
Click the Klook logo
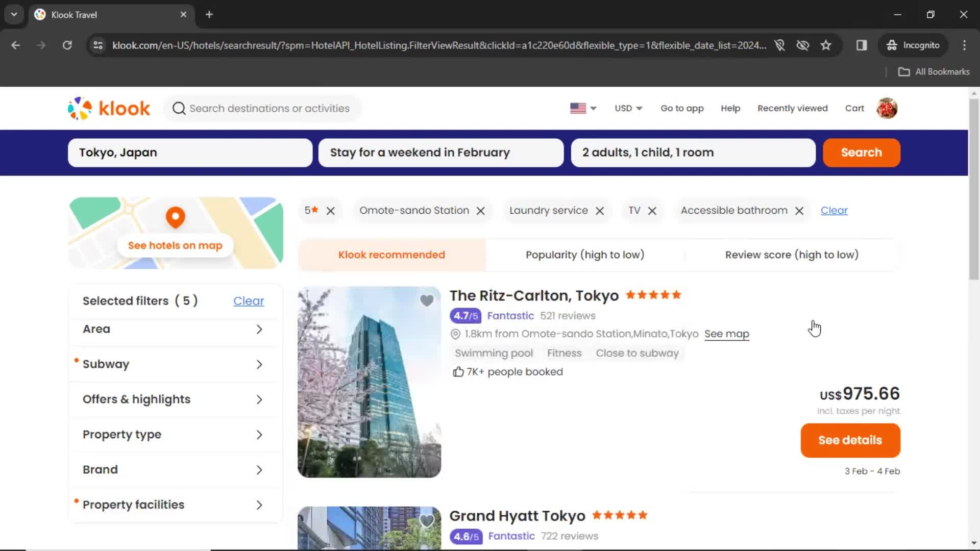(109, 108)
